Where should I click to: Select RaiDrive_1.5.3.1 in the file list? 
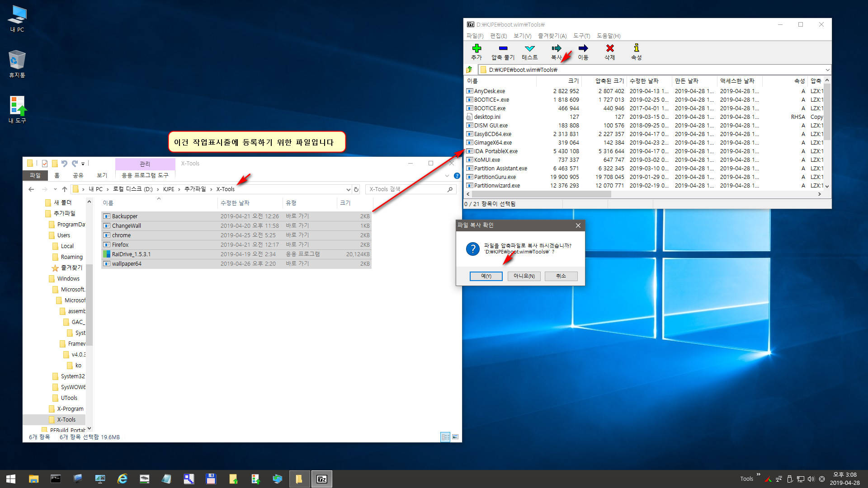click(x=236, y=254)
